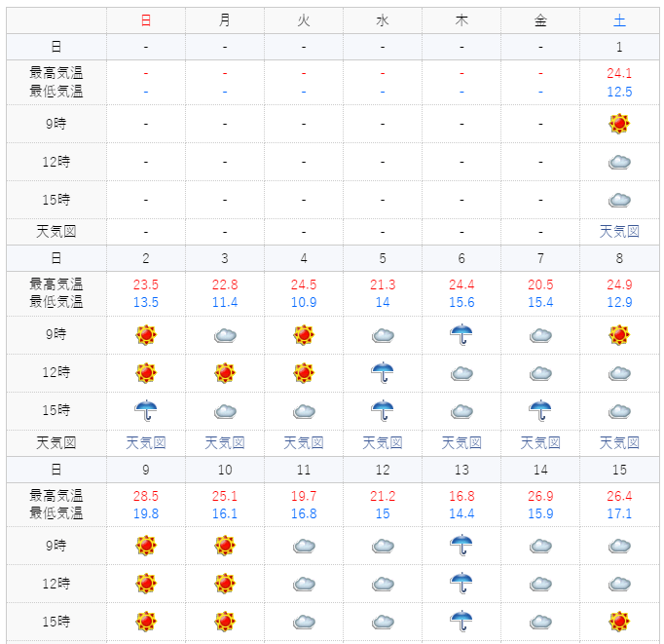The height and width of the screenshot is (644, 664).
Task: Open the 天気図 link for day 5
Action: [x=383, y=443]
